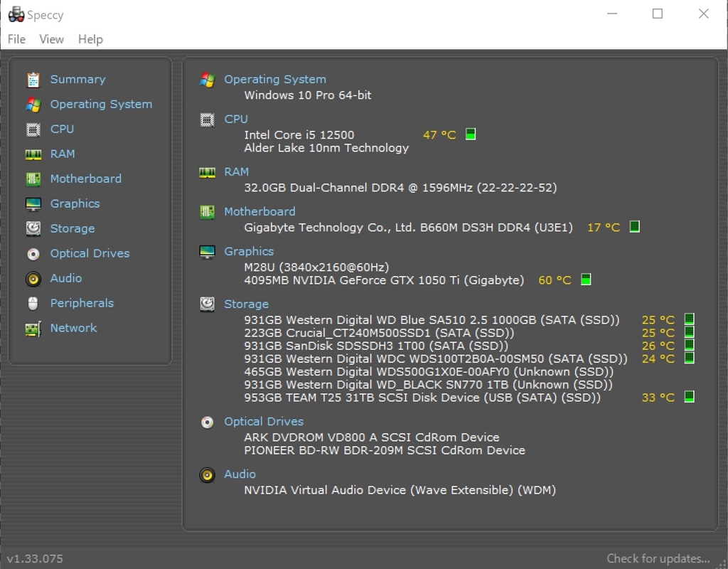Click the Motherboard icon in sidebar
The image size is (728, 569).
pos(33,179)
